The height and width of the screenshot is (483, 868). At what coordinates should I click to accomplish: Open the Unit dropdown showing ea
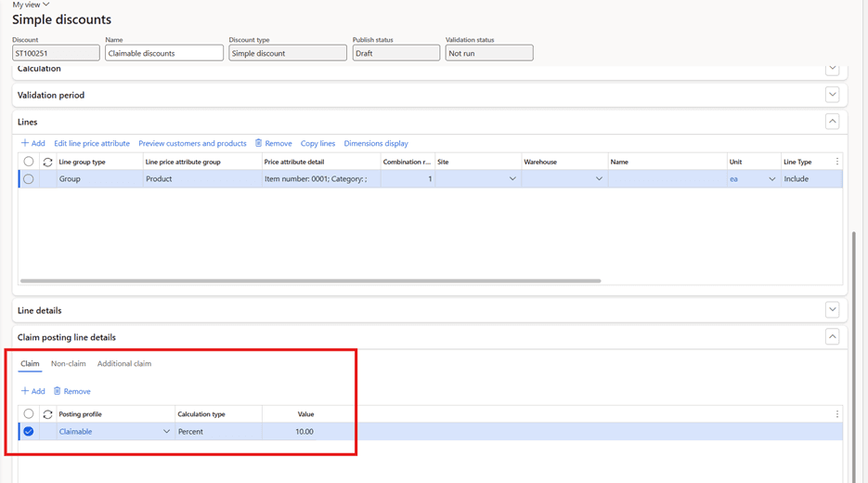771,179
